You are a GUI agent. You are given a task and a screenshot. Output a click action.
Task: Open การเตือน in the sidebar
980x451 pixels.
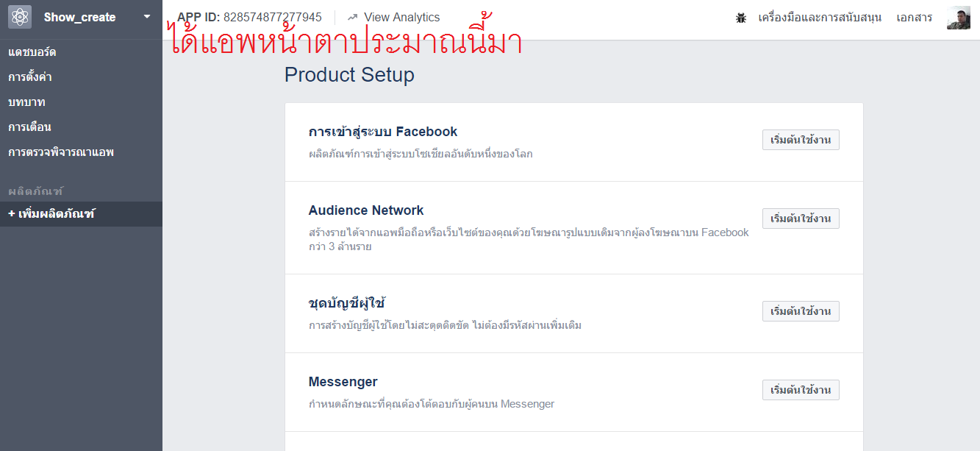coord(29,127)
